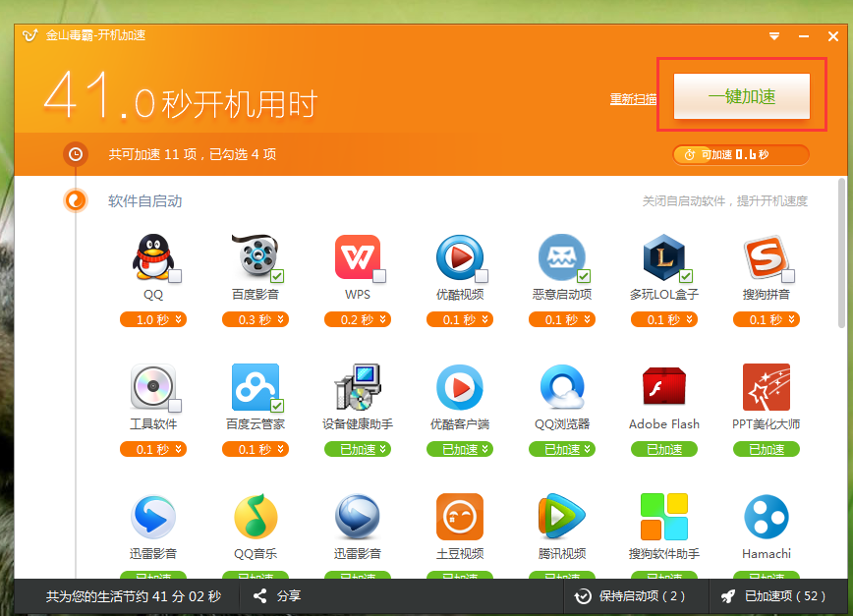
Task: Click the Adobe Flash icon
Action: [663, 386]
